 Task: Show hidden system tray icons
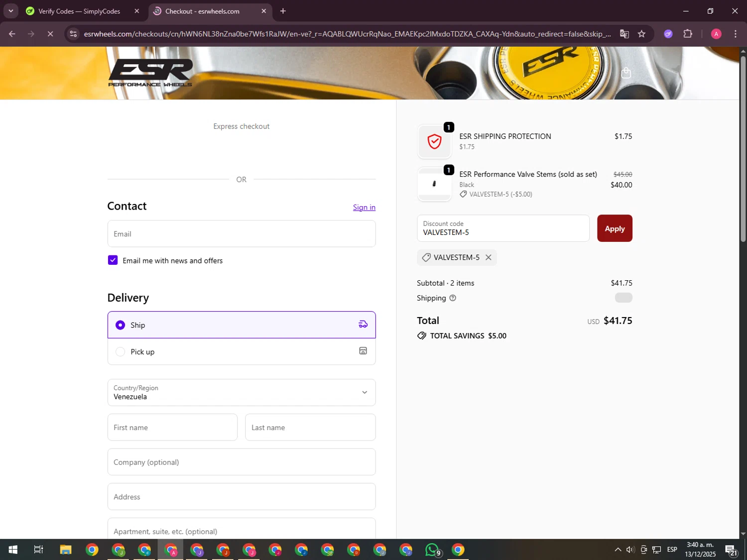[618, 550]
